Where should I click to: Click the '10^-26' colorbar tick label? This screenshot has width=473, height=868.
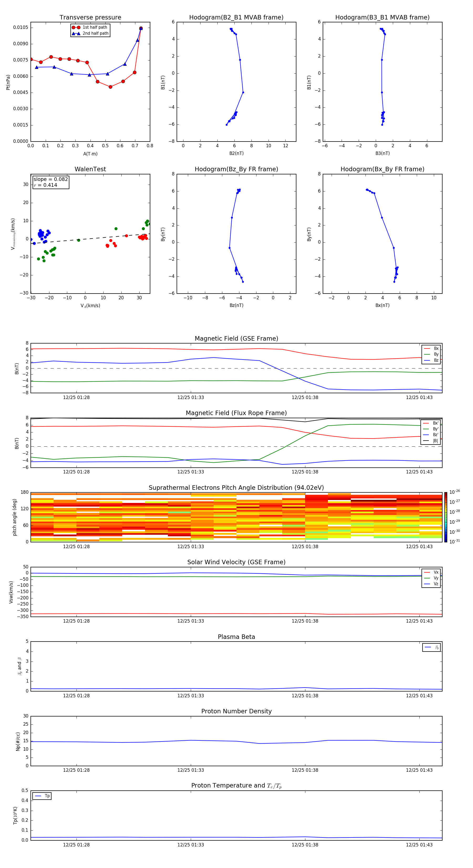point(455,492)
